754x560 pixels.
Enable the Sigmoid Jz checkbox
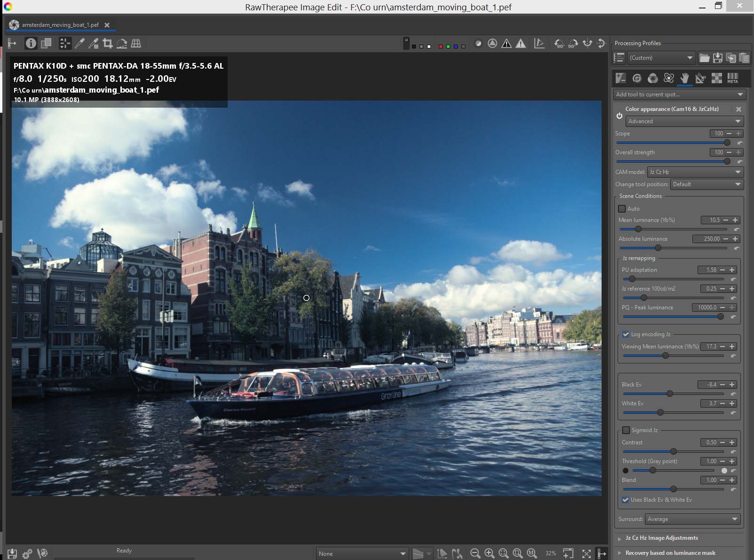626,430
